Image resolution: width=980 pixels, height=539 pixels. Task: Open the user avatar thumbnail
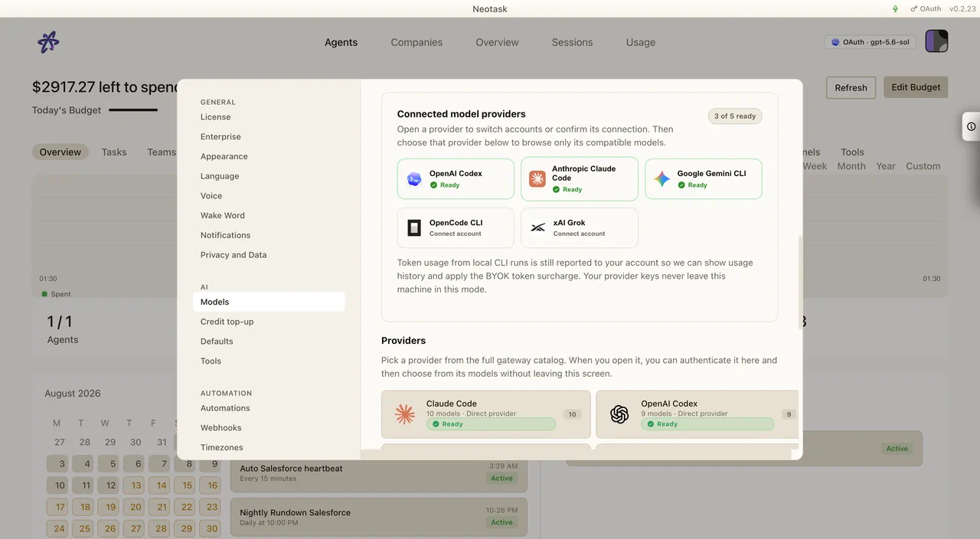click(x=936, y=41)
